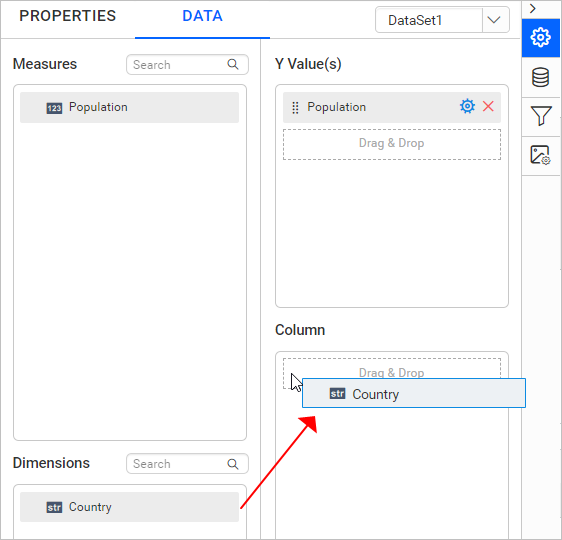Click the 123 numeric type icon on Population

coord(54,108)
